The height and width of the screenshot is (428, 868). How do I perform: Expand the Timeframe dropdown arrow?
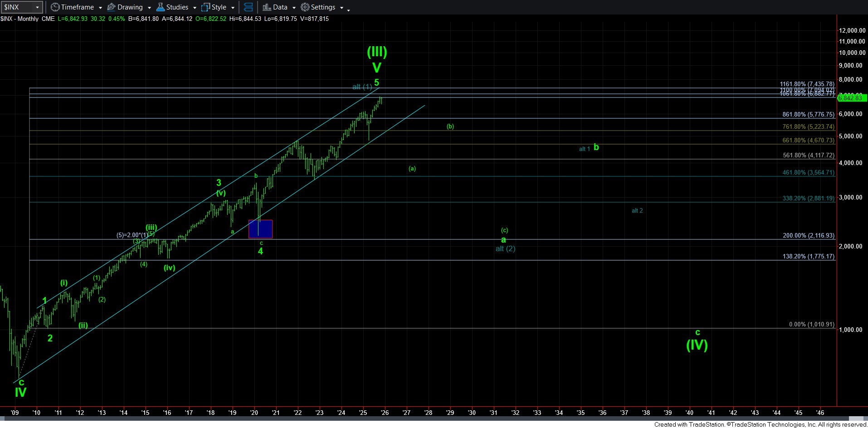pyautogui.click(x=100, y=8)
